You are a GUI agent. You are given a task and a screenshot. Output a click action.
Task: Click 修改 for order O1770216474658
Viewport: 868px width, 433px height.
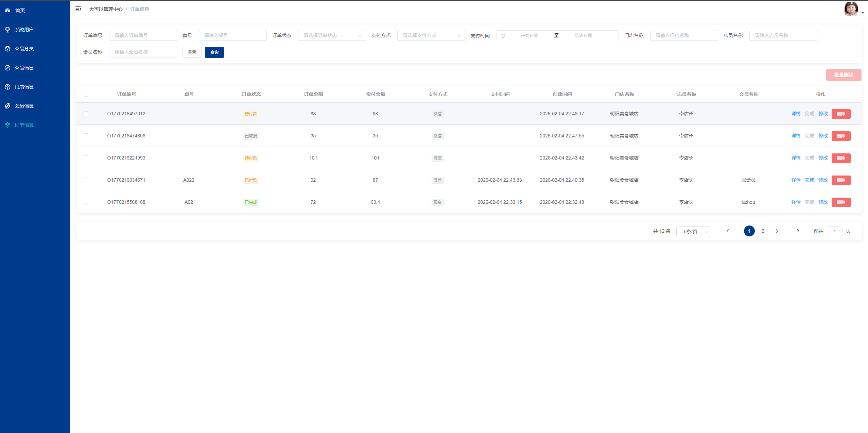[x=823, y=136]
